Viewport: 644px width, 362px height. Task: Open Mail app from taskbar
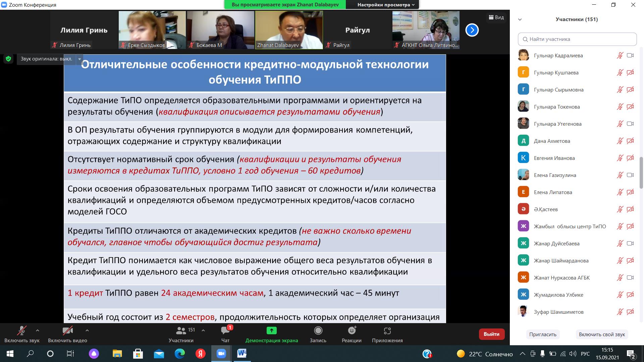[159, 354]
